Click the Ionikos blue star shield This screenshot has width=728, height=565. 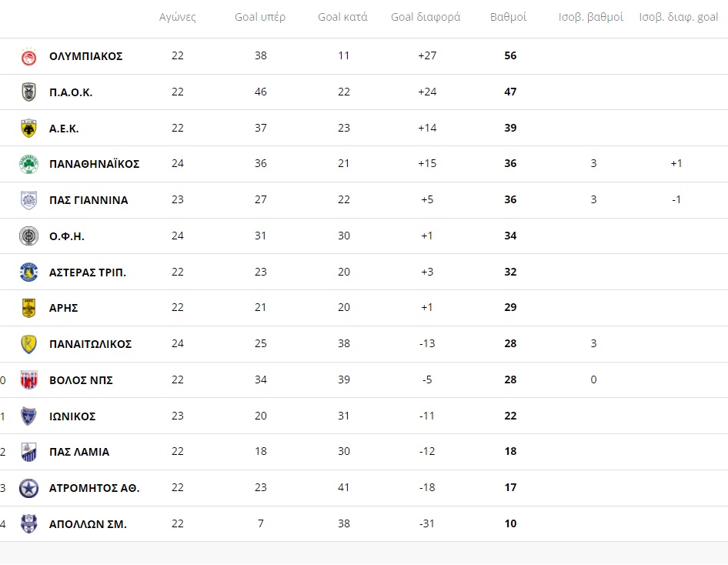click(28, 416)
